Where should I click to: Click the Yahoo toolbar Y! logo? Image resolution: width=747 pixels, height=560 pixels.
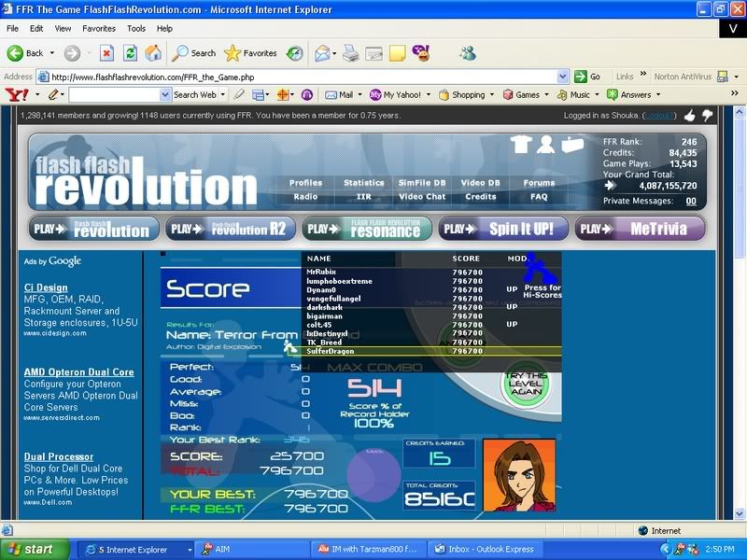(x=16, y=94)
